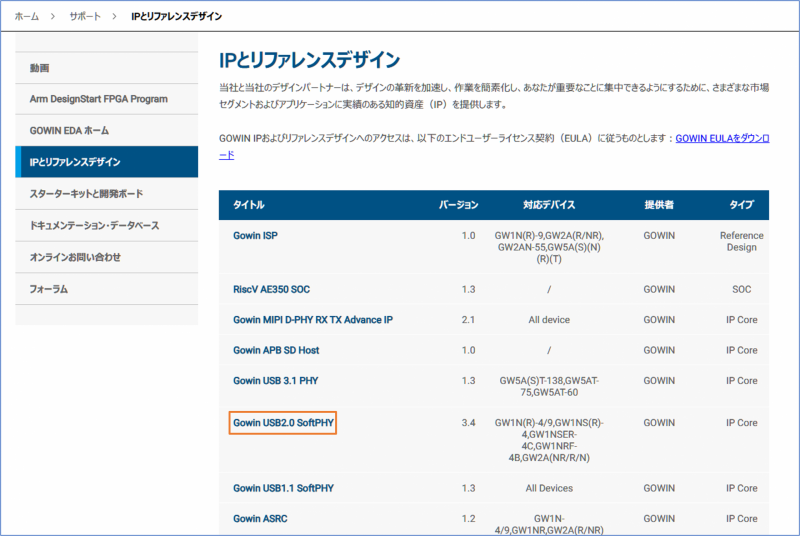Open the フォーラム sidebar item
Screen dimensions: 800x536
(x=107, y=289)
